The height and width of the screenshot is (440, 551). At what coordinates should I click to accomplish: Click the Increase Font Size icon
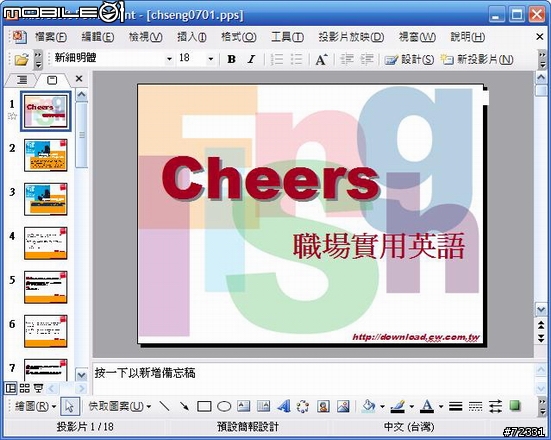[x=321, y=59]
